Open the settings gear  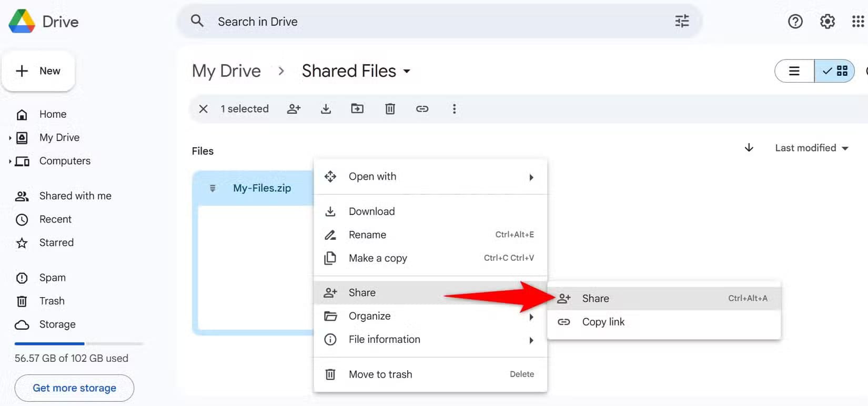(x=827, y=22)
